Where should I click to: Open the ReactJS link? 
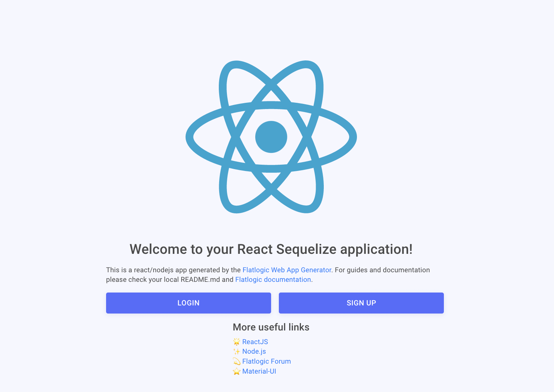255,342
